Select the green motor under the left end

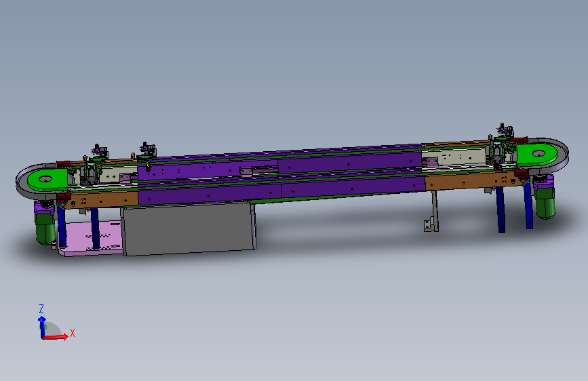pos(45,228)
